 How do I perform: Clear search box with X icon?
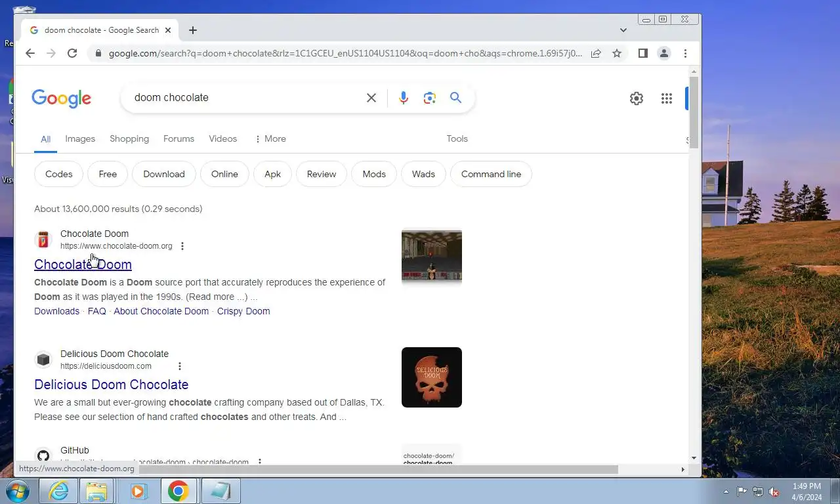coord(371,98)
